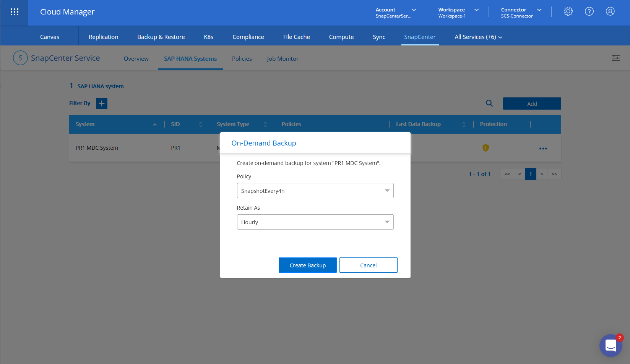Screen dimensions: 630x364
Task: Open the Compliance tab
Action: [x=248, y=37]
